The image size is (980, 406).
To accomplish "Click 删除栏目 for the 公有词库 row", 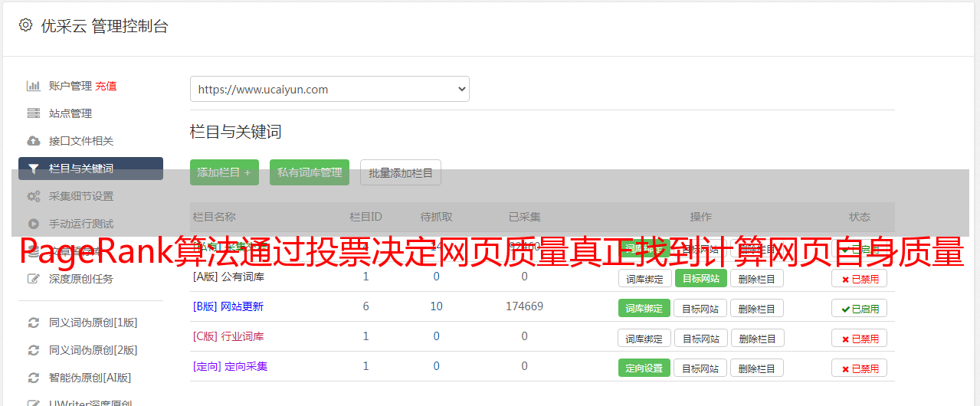I will pos(756,278).
